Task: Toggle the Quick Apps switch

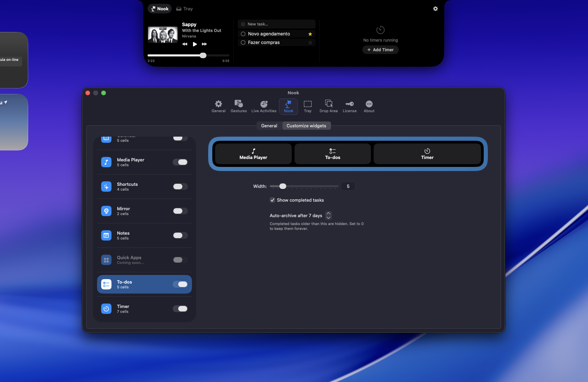Action: (180, 260)
